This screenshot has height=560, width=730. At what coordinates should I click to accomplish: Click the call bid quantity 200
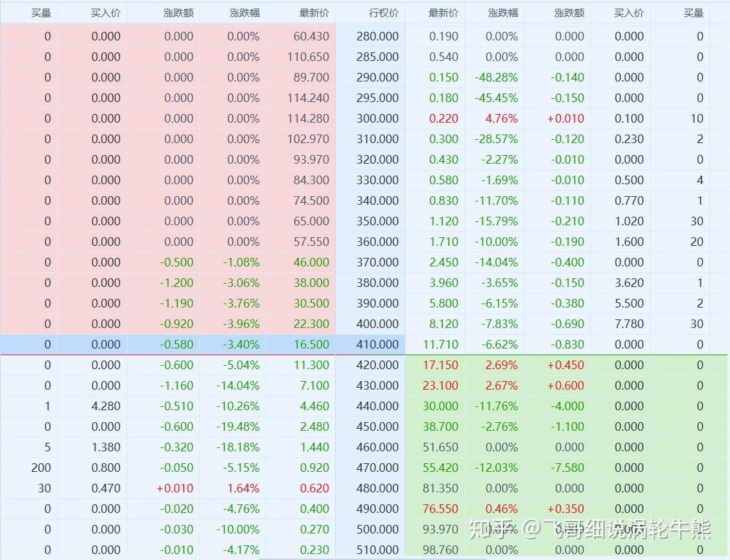coord(41,467)
